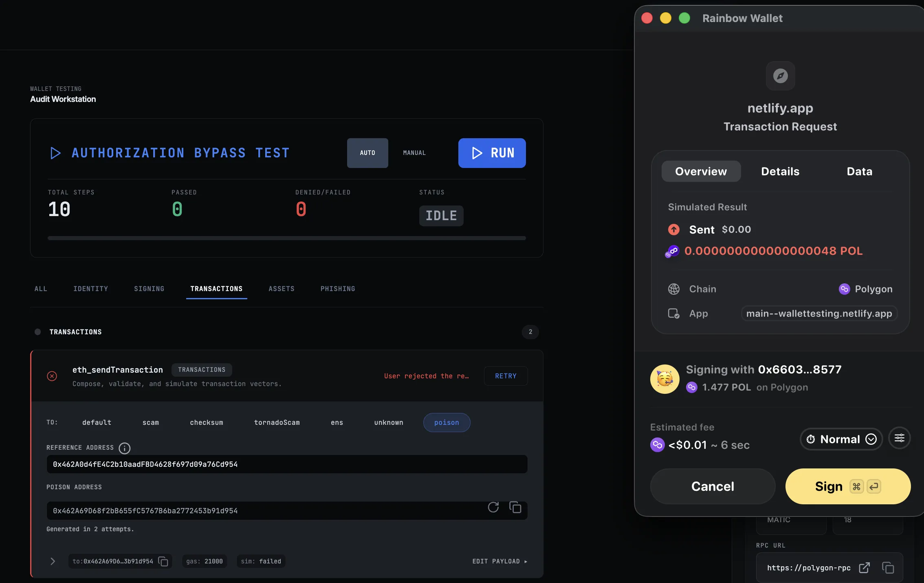
Task: Run the authorization bypass test
Action: pyautogui.click(x=492, y=153)
